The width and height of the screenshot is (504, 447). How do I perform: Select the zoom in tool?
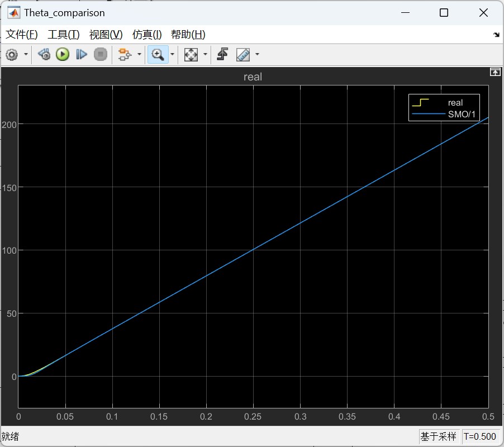point(158,55)
